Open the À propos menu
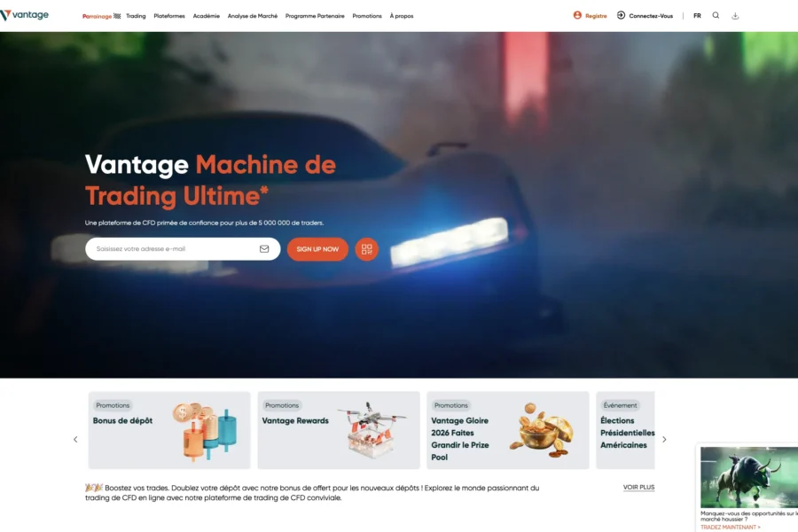Image resolution: width=798 pixels, height=532 pixels. (x=402, y=16)
